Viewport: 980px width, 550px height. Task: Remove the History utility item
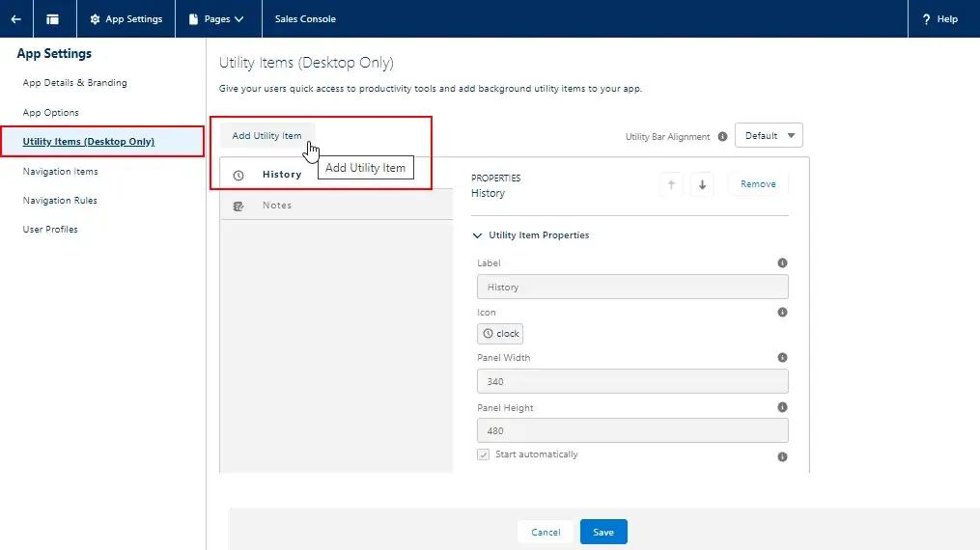(x=758, y=184)
